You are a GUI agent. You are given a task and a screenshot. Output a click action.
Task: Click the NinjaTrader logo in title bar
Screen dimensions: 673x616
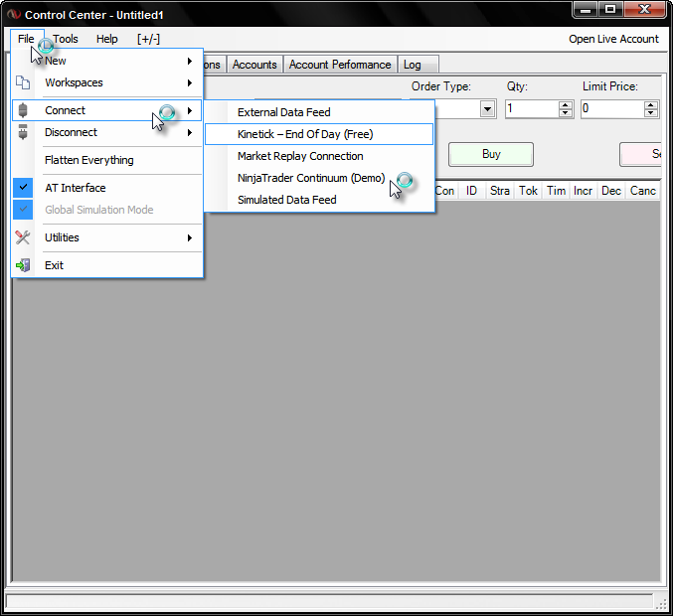click(x=14, y=14)
